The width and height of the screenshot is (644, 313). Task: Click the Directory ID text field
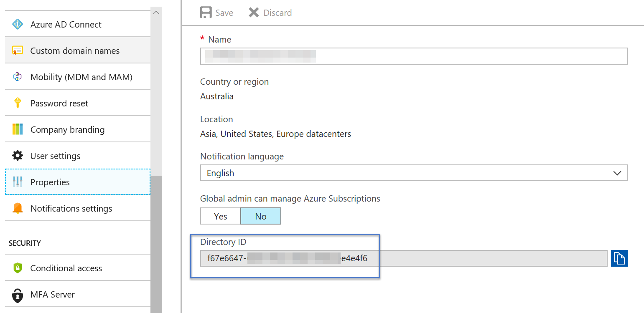click(404, 258)
